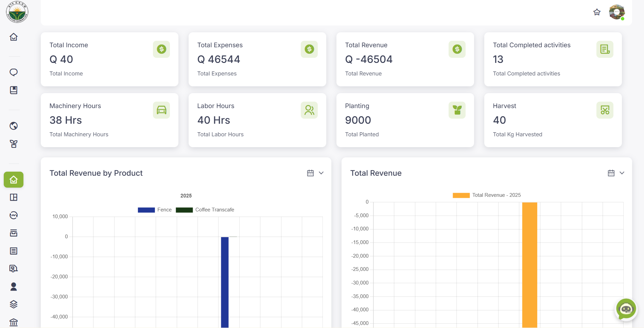
Task: Open the top home item in sidebar
Action: [14, 37]
